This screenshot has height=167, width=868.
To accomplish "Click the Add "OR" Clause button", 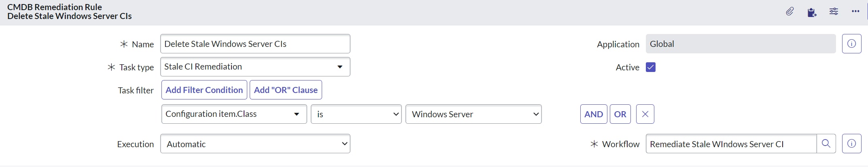I will coord(286,90).
